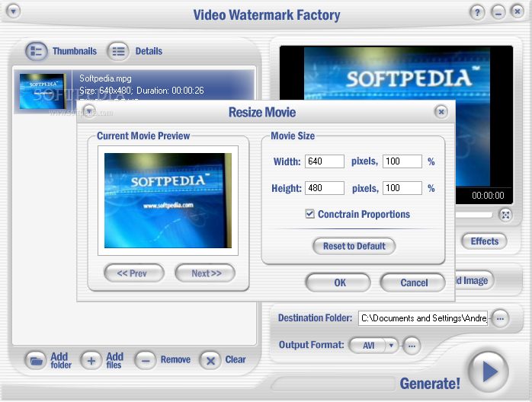532x402 pixels.
Task: Go to next movie with Next
Action: (x=205, y=273)
